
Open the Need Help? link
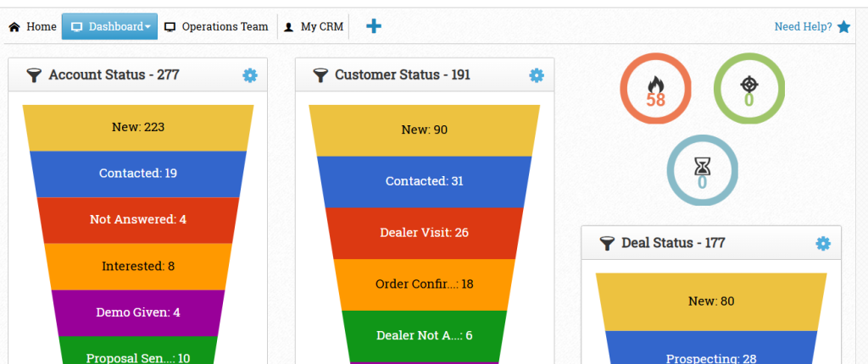(803, 26)
